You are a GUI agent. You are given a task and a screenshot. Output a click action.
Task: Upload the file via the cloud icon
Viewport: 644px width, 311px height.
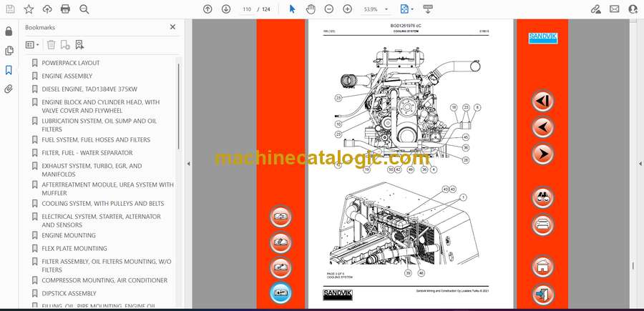coord(47,9)
